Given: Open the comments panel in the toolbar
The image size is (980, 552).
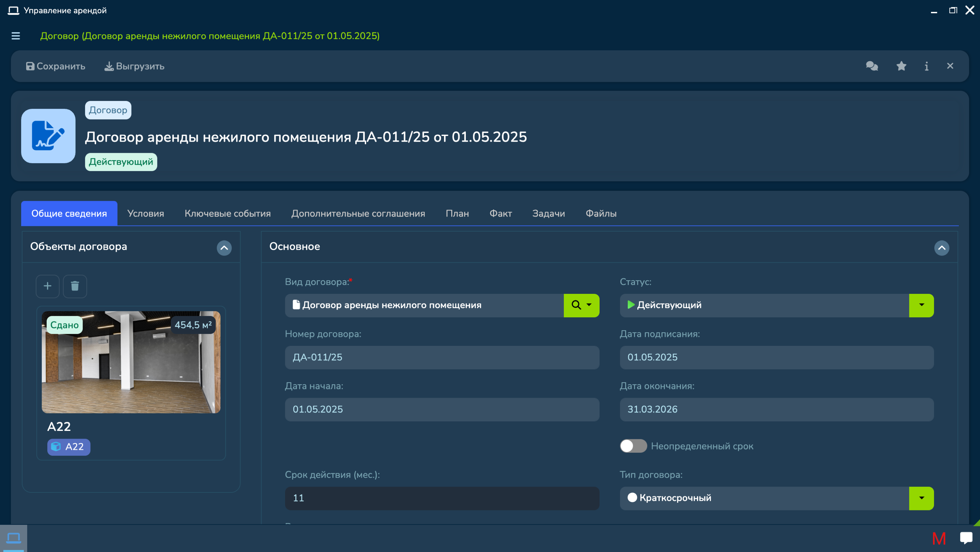Looking at the screenshot, I should pos(872,66).
